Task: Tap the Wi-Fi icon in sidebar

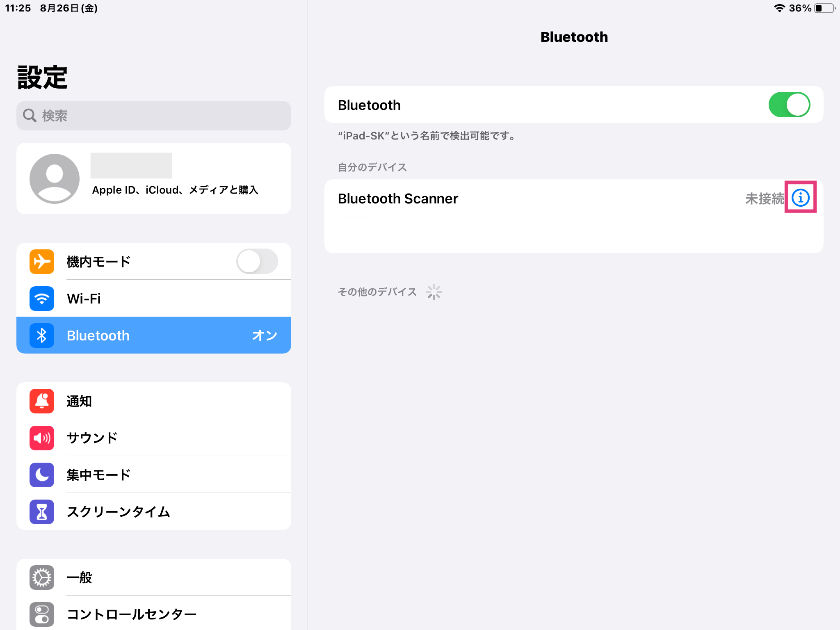Action: 42,298
